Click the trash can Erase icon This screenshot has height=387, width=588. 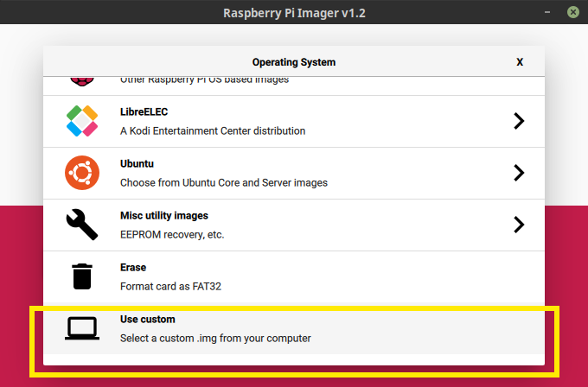pyautogui.click(x=82, y=276)
